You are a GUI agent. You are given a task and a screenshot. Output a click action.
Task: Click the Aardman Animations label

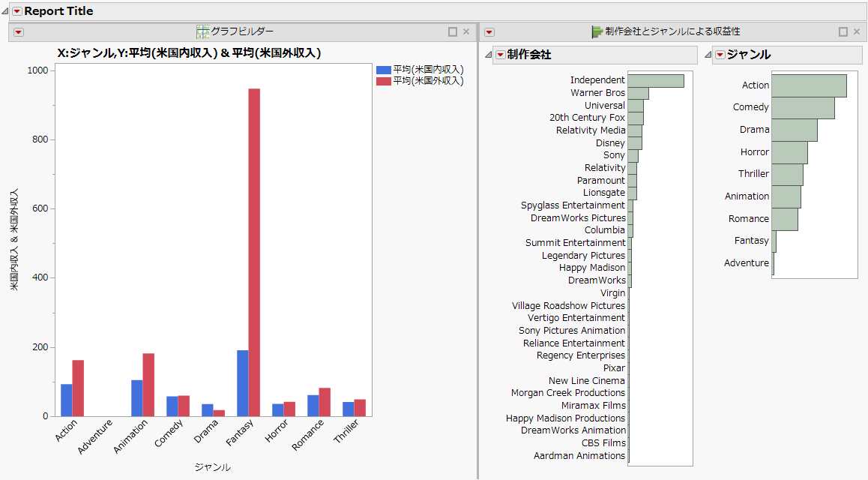coord(579,456)
